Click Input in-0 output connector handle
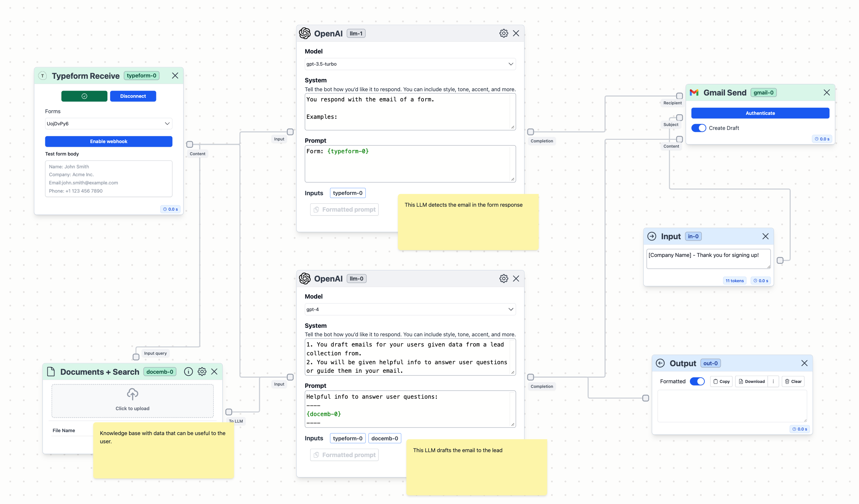Screen dimensions: 859x504 point(780,261)
